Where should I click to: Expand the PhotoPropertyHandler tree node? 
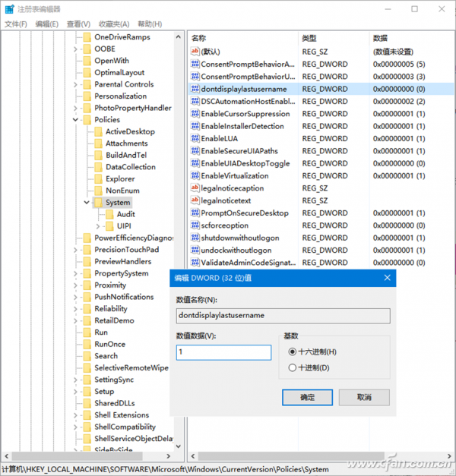(75, 108)
